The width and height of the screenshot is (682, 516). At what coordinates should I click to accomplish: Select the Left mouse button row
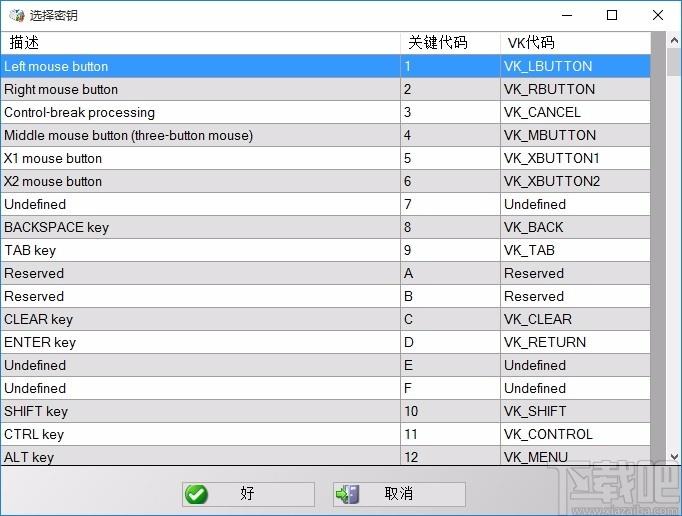[326, 66]
